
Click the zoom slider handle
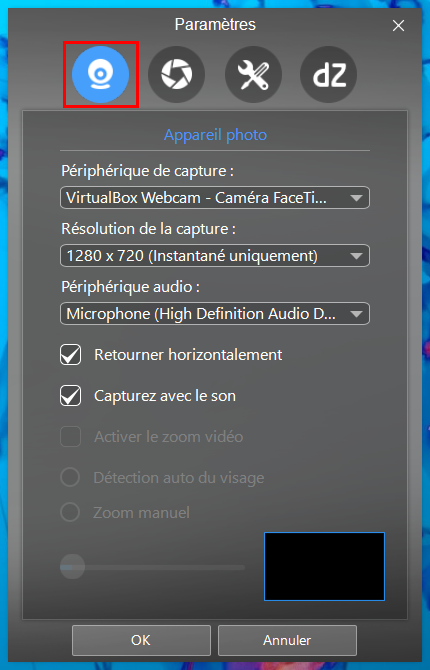tap(72, 567)
